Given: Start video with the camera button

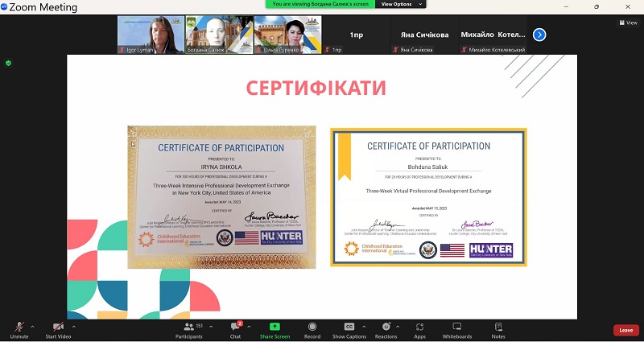Looking at the screenshot, I should 58,328.
